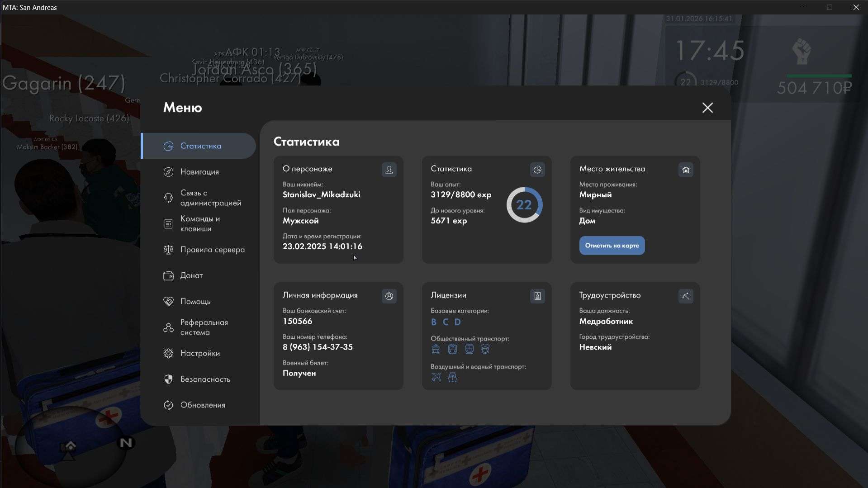Click the airplane license icon
The image size is (868, 488).
point(436,377)
